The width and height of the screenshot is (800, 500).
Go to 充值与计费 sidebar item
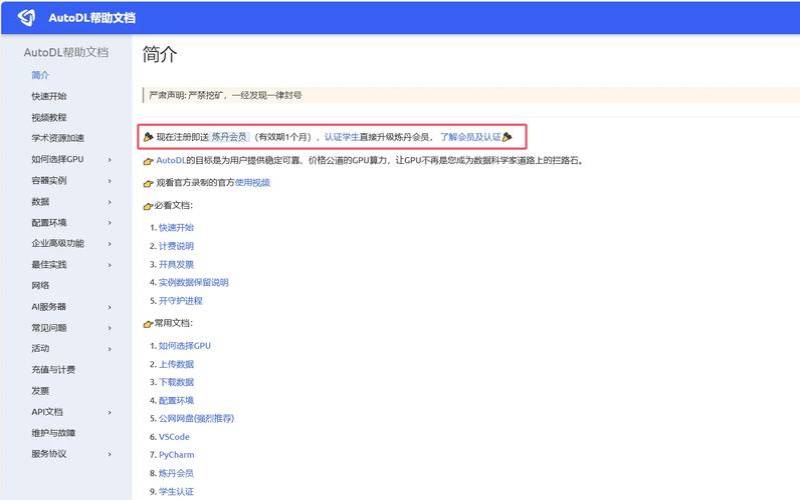coord(53,370)
